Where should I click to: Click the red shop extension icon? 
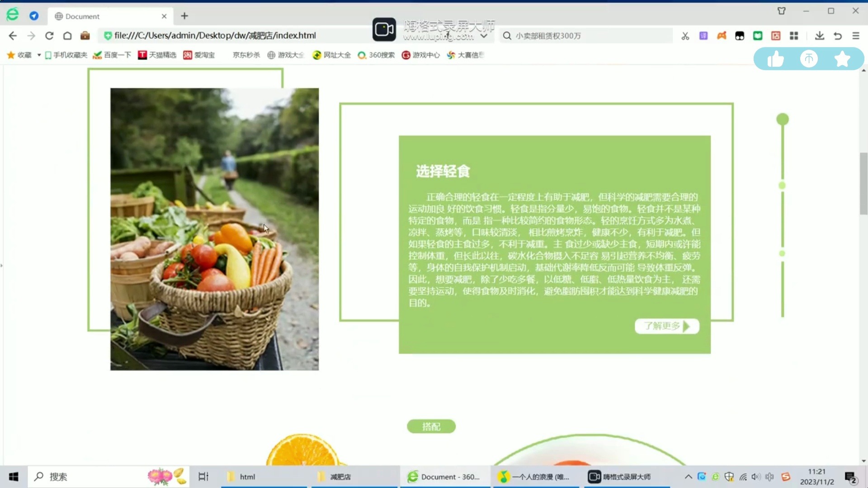pyautogui.click(x=776, y=36)
